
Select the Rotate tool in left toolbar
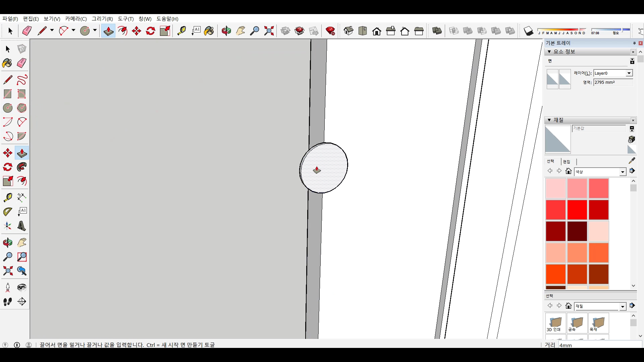[7, 167]
